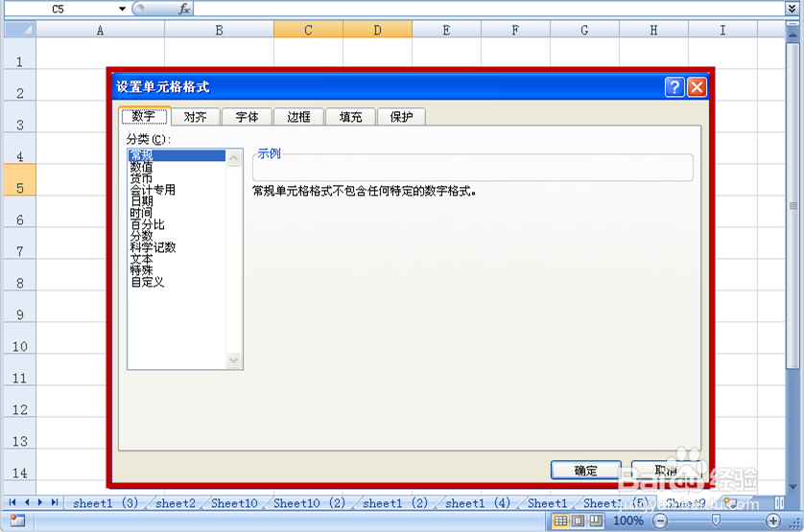Select 会计专用 in the category list
Viewport: 804px width, 532px height.
coord(177,190)
